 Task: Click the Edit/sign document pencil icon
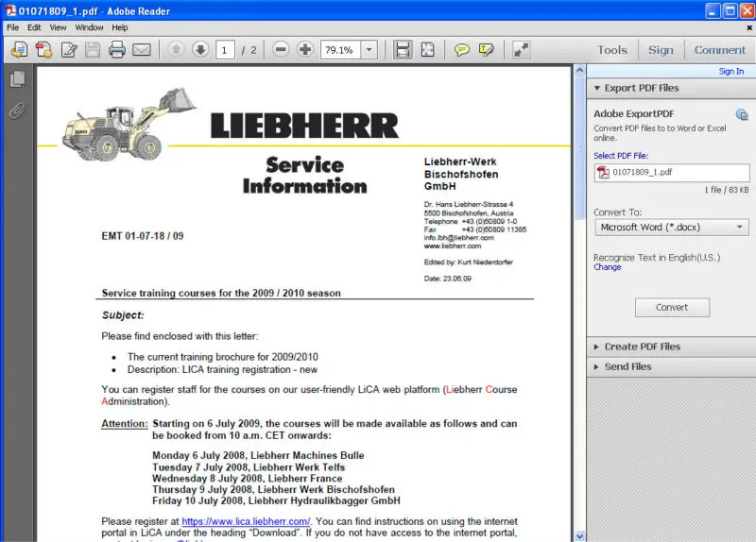coord(68,50)
